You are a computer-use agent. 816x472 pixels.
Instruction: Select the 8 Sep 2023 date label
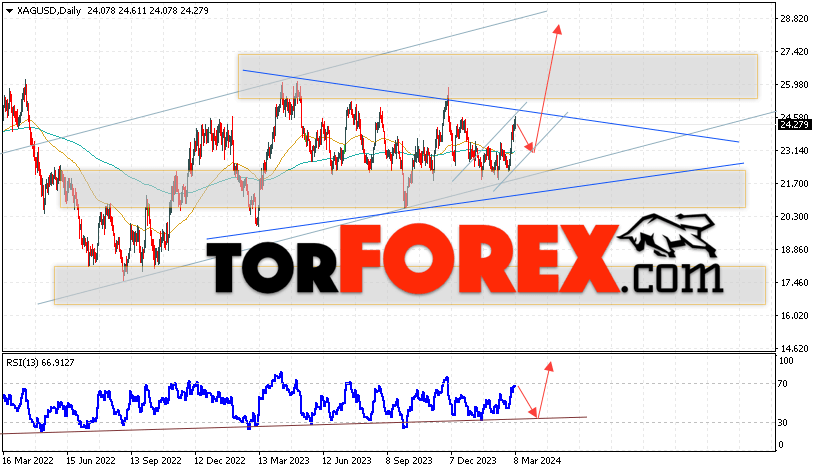click(x=409, y=461)
